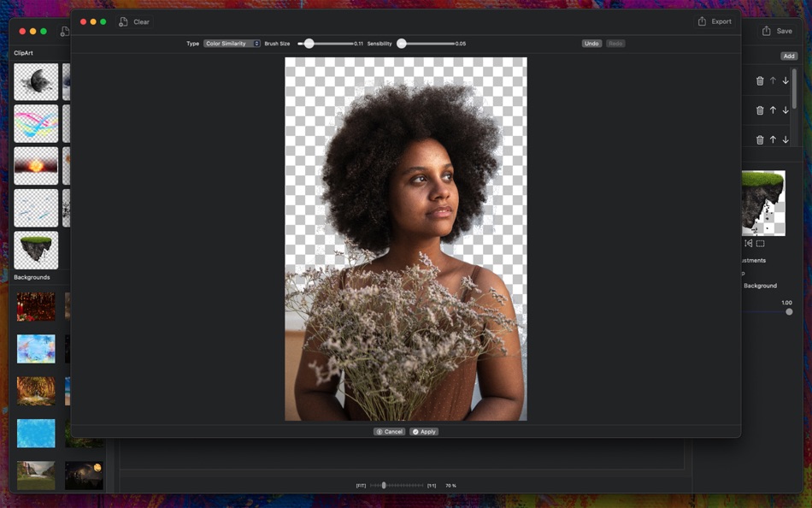Move the middle layer up
812x508 pixels.
click(x=773, y=110)
